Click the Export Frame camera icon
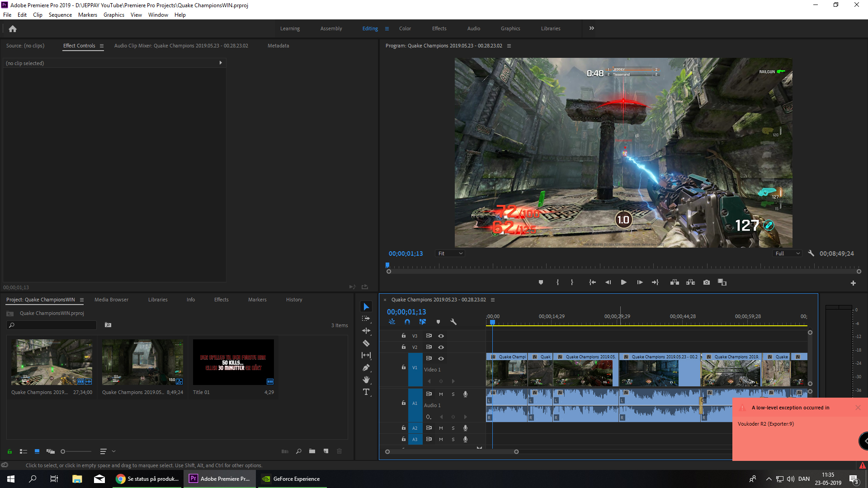868x488 pixels. pos(707,282)
